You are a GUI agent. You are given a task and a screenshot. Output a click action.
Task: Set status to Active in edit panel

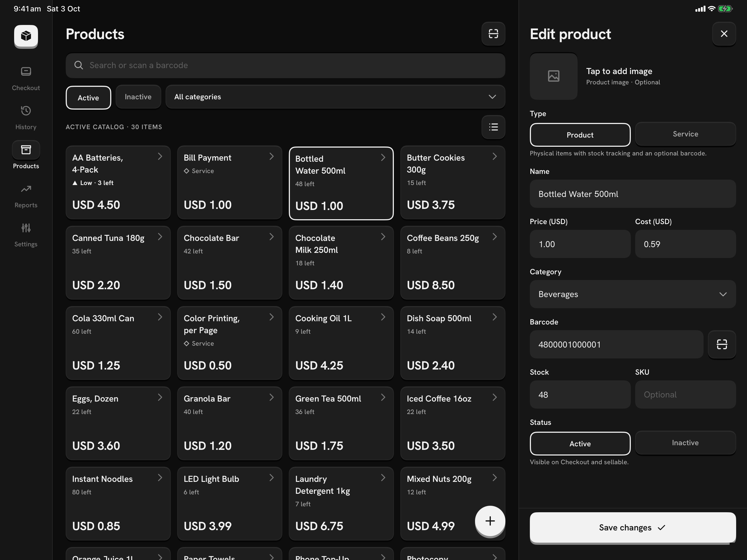(580, 444)
